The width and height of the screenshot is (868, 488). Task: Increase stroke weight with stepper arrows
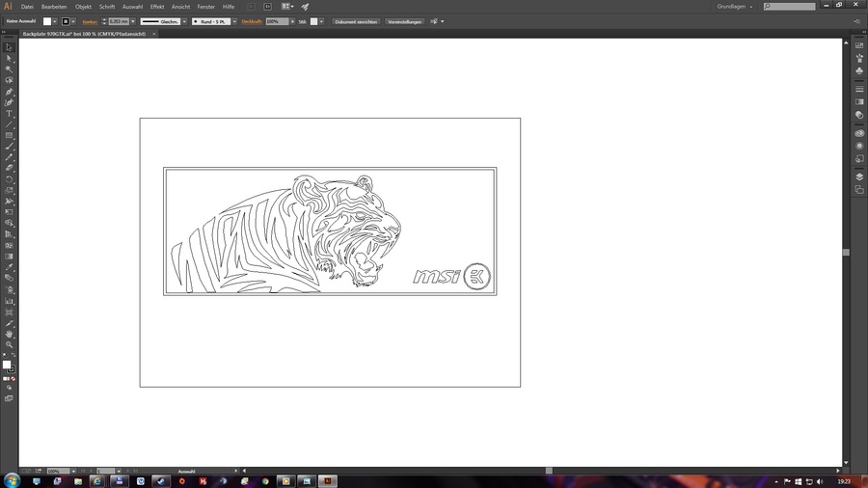point(104,20)
